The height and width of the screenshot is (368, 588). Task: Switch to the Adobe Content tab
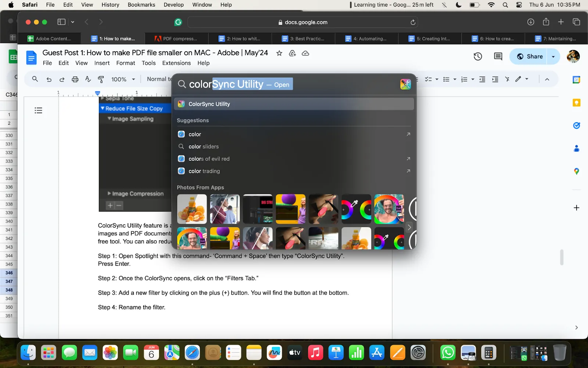[50, 39]
